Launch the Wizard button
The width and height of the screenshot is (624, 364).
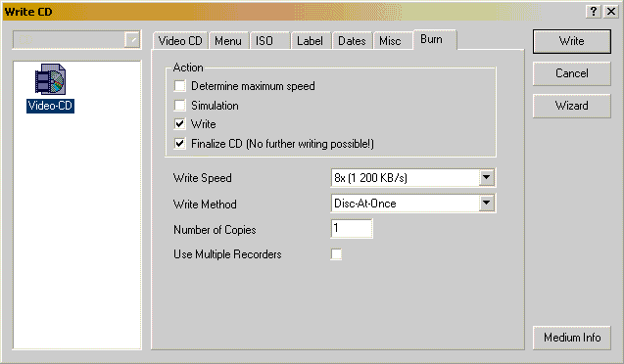pos(571,106)
